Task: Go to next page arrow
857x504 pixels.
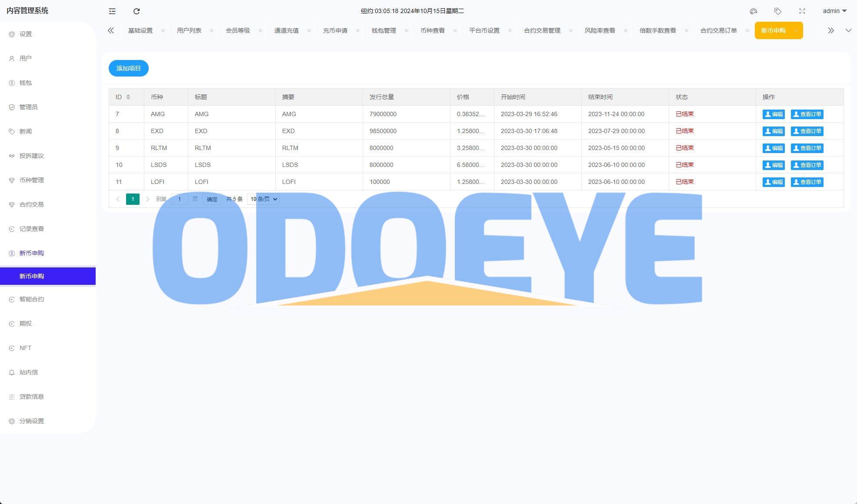Action: click(x=148, y=199)
